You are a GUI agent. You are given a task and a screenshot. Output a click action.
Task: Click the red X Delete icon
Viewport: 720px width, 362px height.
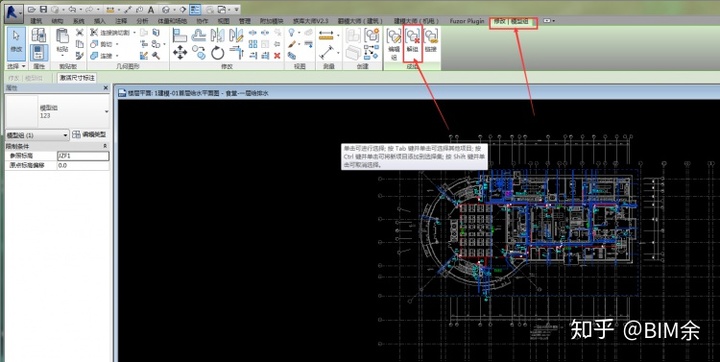pyautogui.click(x=277, y=56)
